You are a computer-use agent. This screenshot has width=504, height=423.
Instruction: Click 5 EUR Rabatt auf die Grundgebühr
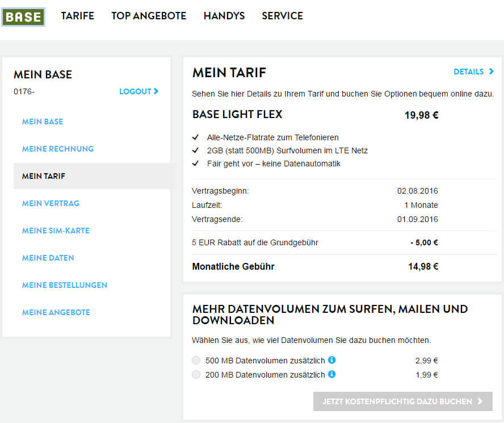pos(255,242)
